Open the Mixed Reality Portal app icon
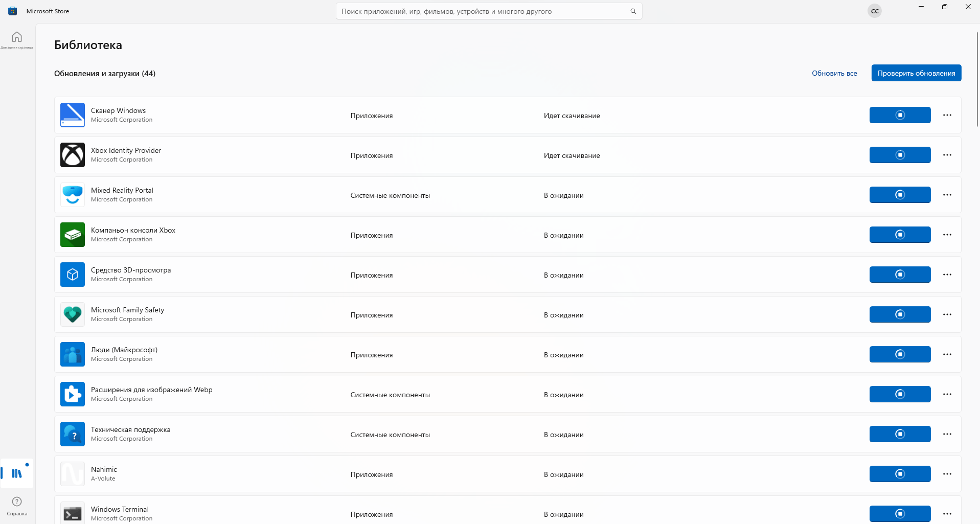This screenshot has width=980, height=524. click(73, 195)
